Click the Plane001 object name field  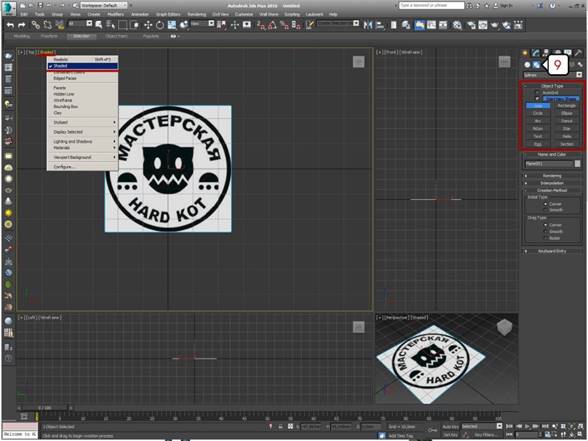point(549,164)
